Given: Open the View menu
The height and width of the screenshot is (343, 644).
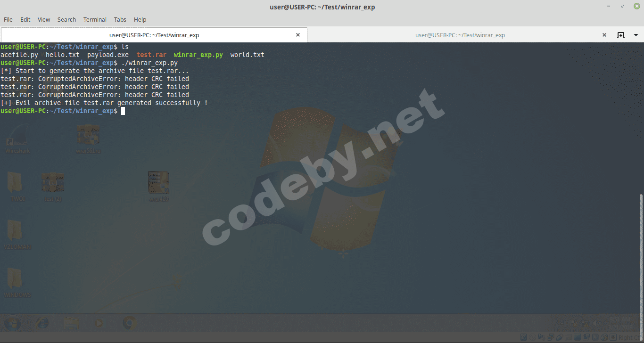Looking at the screenshot, I should 44,19.
